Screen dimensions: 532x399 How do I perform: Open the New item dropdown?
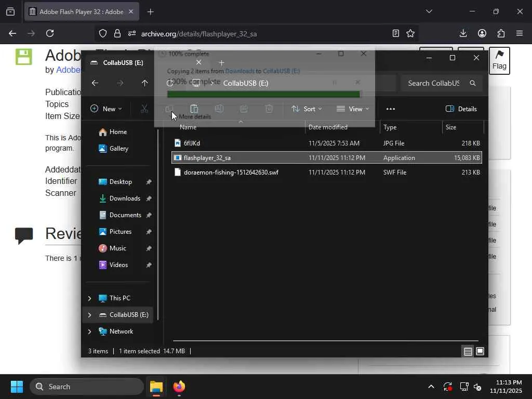pos(106,109)
